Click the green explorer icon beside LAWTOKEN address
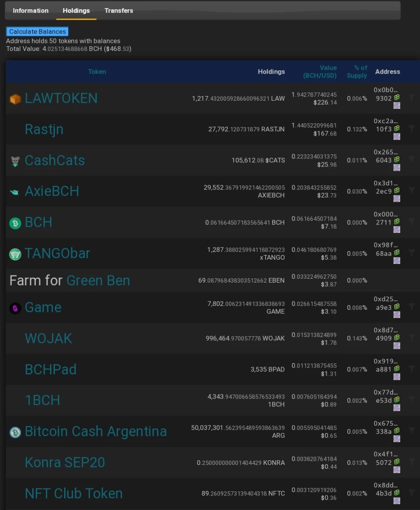420x510 pixels. coord(397,97)
